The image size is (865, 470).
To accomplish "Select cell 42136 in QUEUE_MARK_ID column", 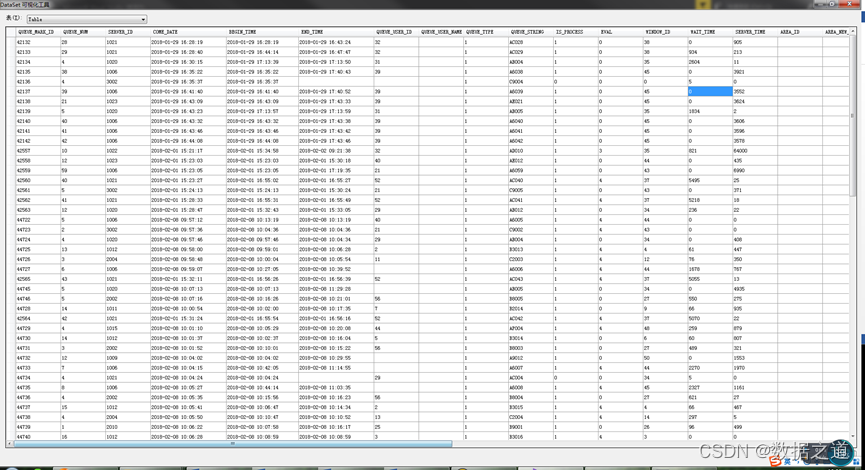I will pos(38,82).
